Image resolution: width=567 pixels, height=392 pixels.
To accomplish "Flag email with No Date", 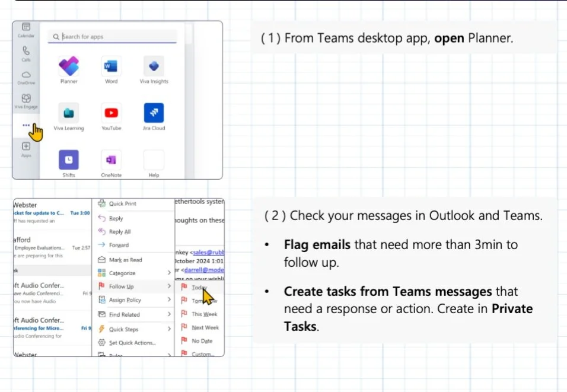I will coord(199,340).
